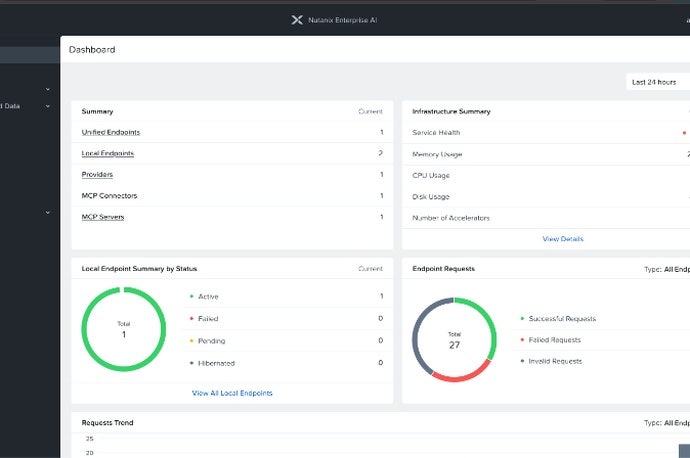Click View All Local Endpoints

(x=232, y=393)
